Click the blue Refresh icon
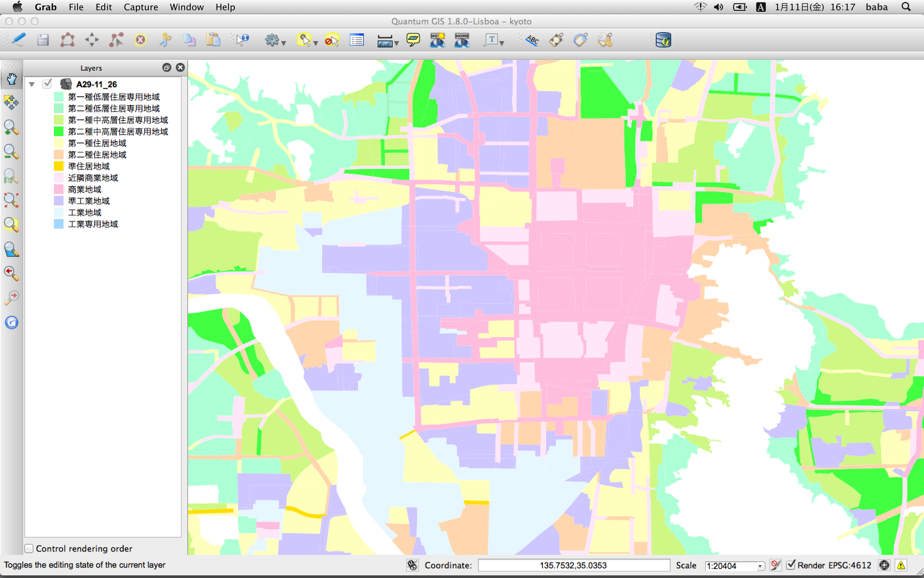 point(12,322)
